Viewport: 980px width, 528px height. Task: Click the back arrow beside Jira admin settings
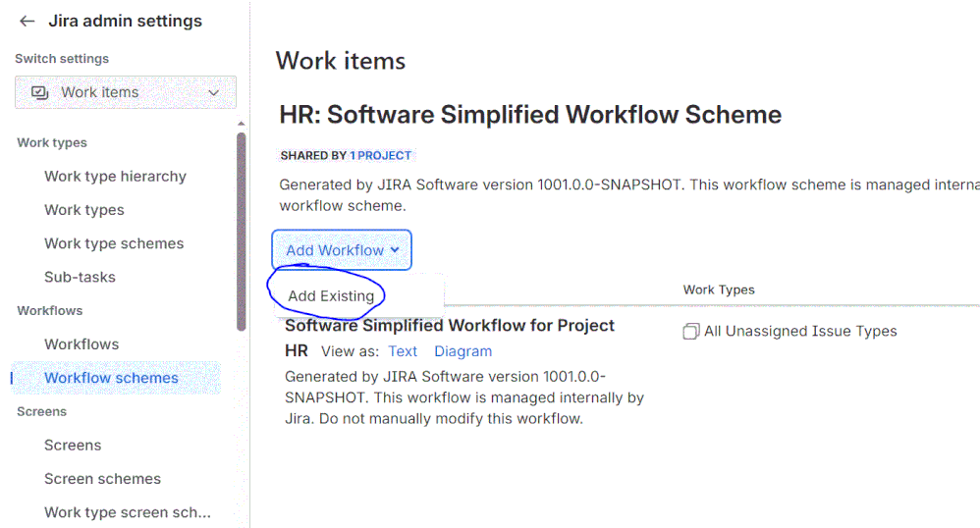[27, 22]
